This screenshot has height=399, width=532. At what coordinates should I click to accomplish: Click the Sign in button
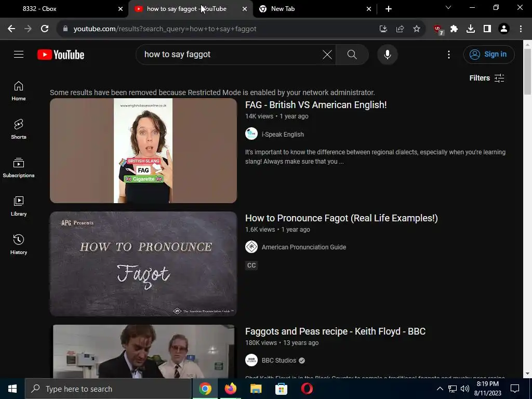[x=489, y=54]
